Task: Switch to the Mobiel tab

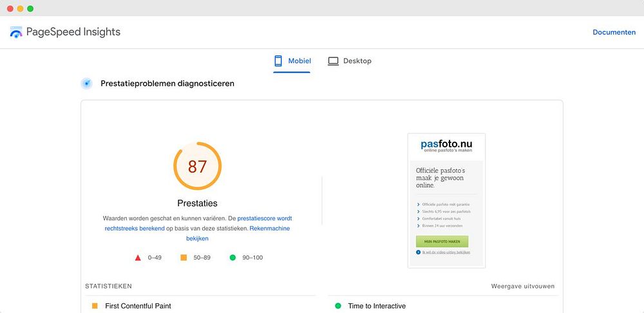Action: (292, 61)
